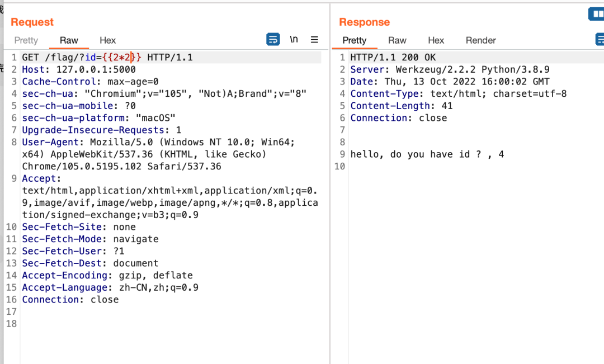Click the Sec-Fetch-Dest: document line
Screen dimensions: 604x364
(90, 263)
